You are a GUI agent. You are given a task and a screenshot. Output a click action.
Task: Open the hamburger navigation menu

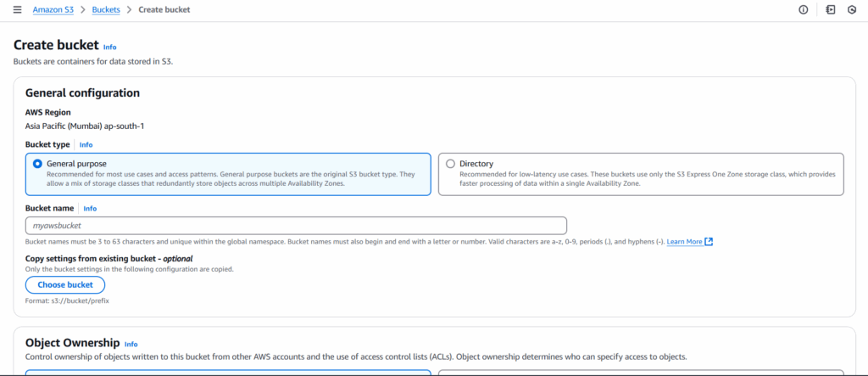point(17,10)
